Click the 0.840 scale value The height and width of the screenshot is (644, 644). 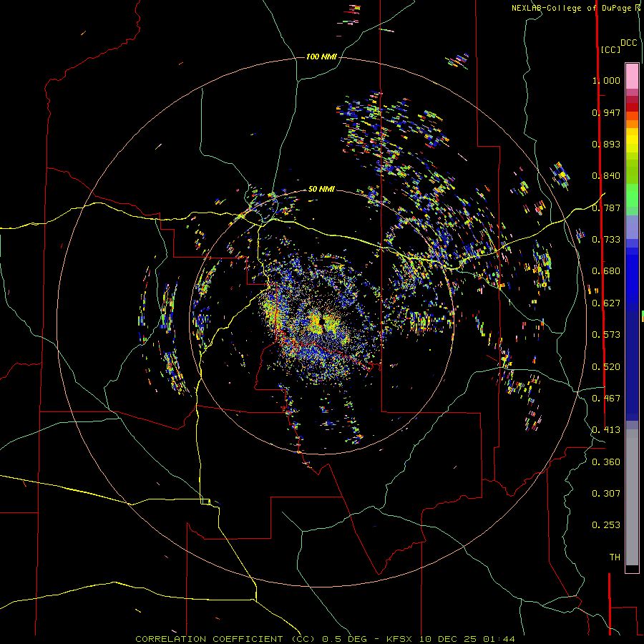606,176
